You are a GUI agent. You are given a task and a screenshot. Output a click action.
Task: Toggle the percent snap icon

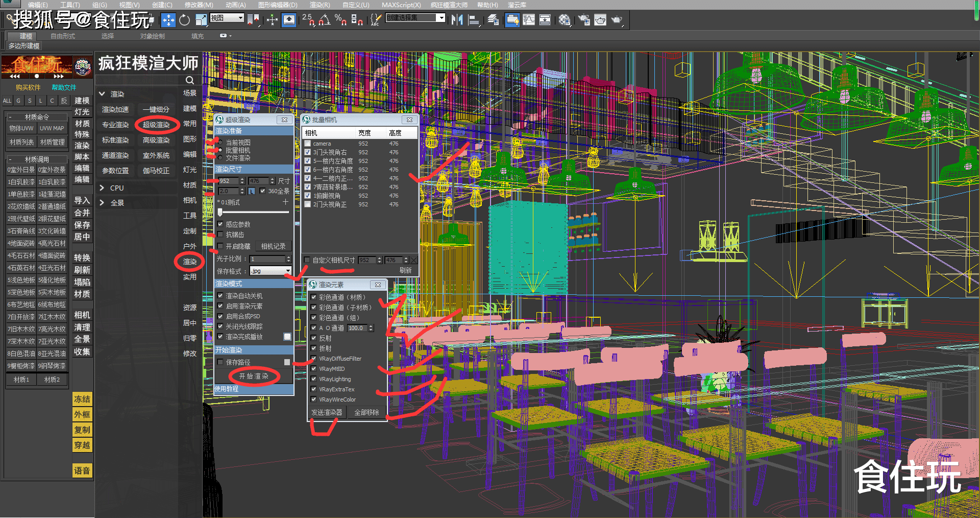[340, 20]
